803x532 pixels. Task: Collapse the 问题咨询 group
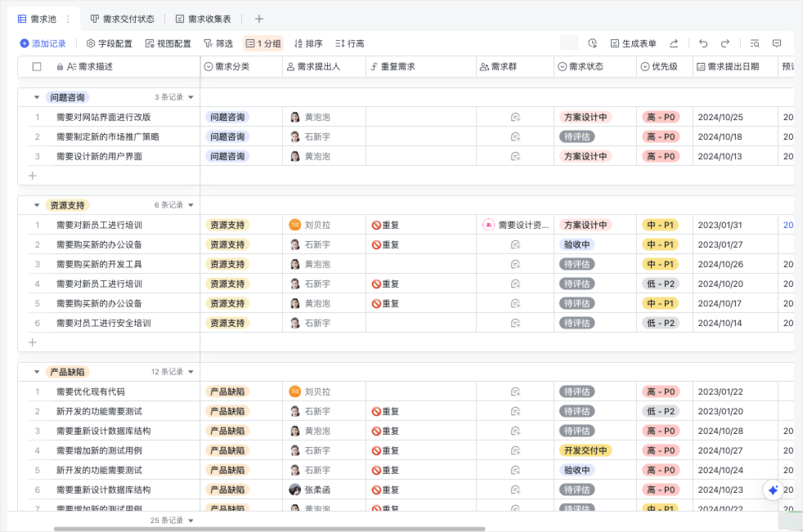pyautogui.click(x=36, y=97)
